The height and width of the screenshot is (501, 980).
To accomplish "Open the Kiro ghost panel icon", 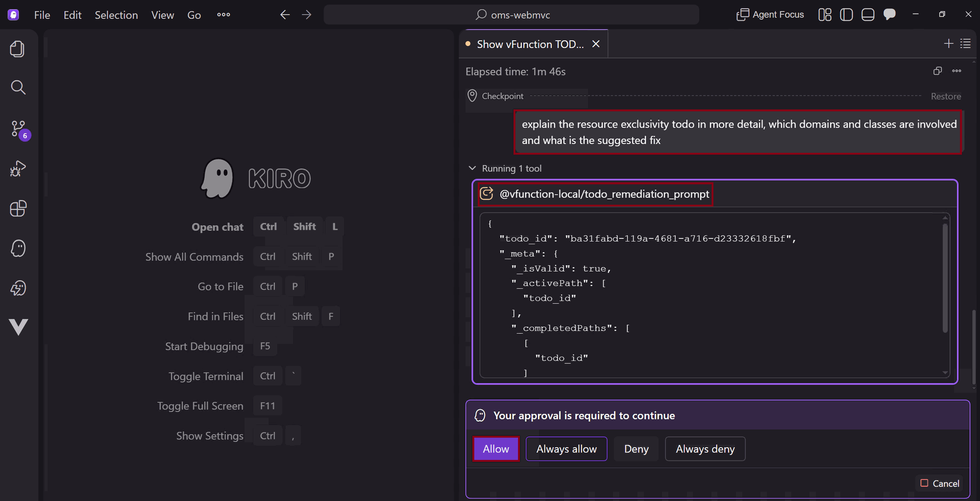I will coord(18,248).
